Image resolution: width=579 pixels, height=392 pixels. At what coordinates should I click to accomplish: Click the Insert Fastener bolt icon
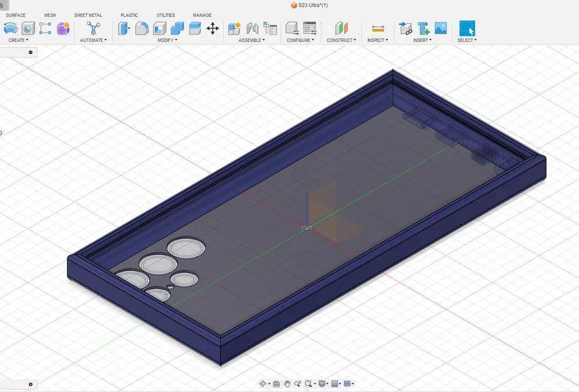pyautogui.click(x=423, y=28)
